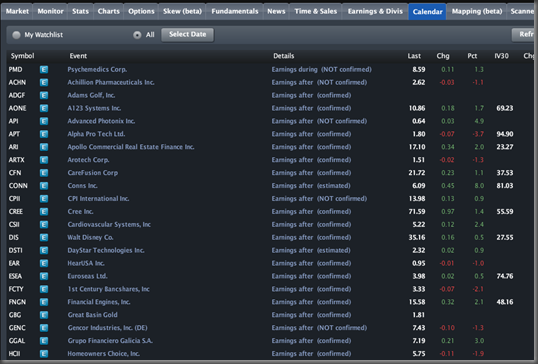Go to the Time & Sales tab
The image size is (538, 364).
[x=316, y=11]
